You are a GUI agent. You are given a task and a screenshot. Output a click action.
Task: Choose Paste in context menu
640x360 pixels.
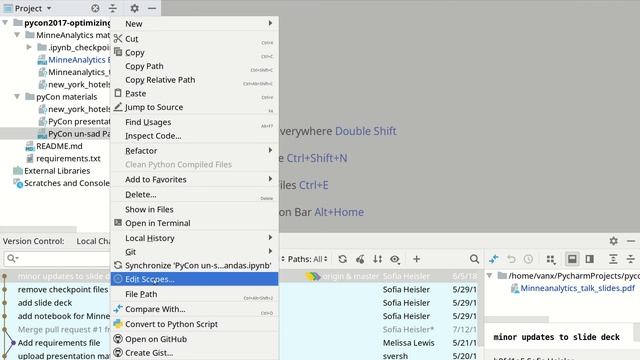pos(194,93)
